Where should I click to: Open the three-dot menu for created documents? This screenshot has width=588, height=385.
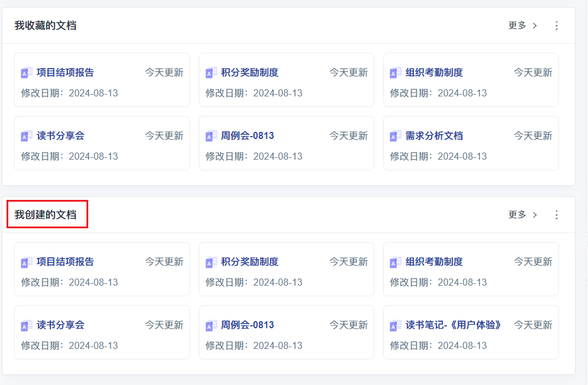[x=556, y=215]
